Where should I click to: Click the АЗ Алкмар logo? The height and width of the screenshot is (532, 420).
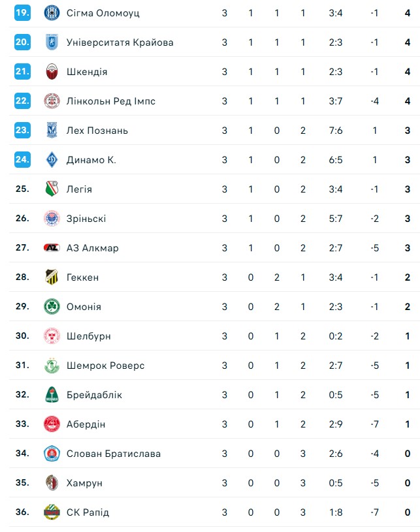click(52, 248)
